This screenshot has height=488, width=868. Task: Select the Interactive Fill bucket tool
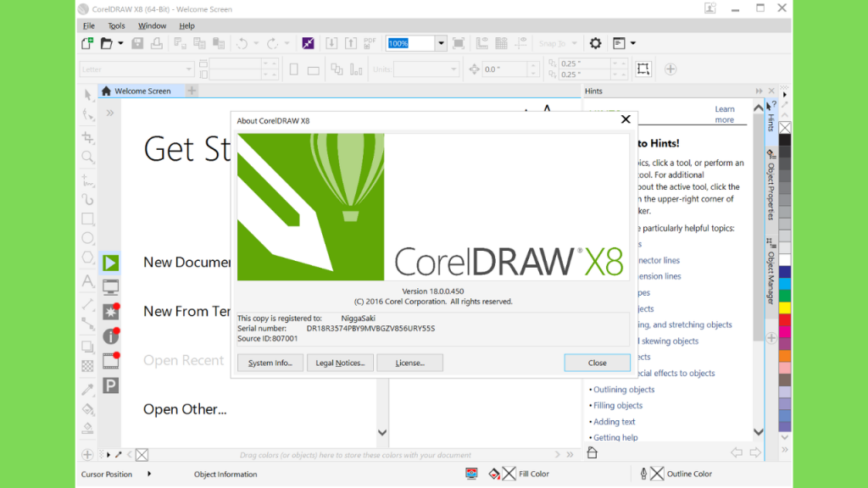tap(88, 409)
